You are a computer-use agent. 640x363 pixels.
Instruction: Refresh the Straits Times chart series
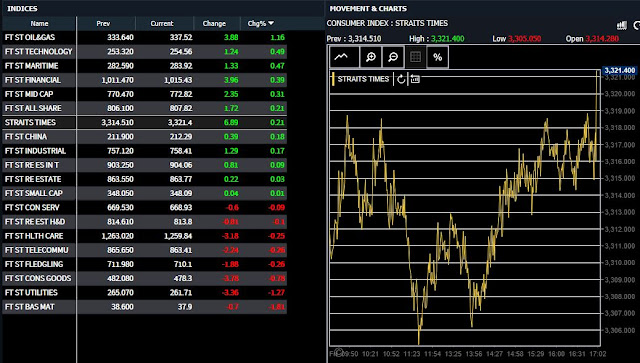click(401, 79)
